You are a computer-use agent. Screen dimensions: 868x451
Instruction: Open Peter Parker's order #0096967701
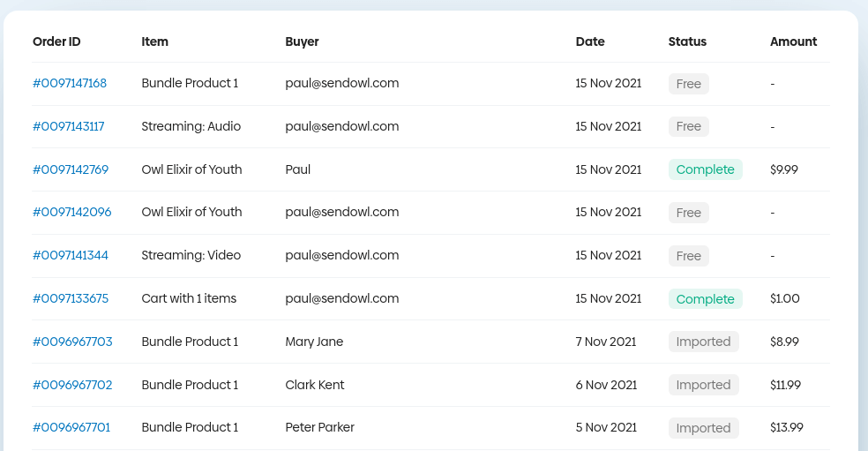[71, 427]
